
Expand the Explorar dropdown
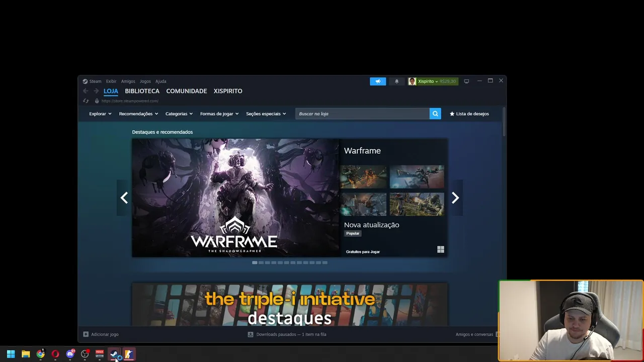click(100, 114)
